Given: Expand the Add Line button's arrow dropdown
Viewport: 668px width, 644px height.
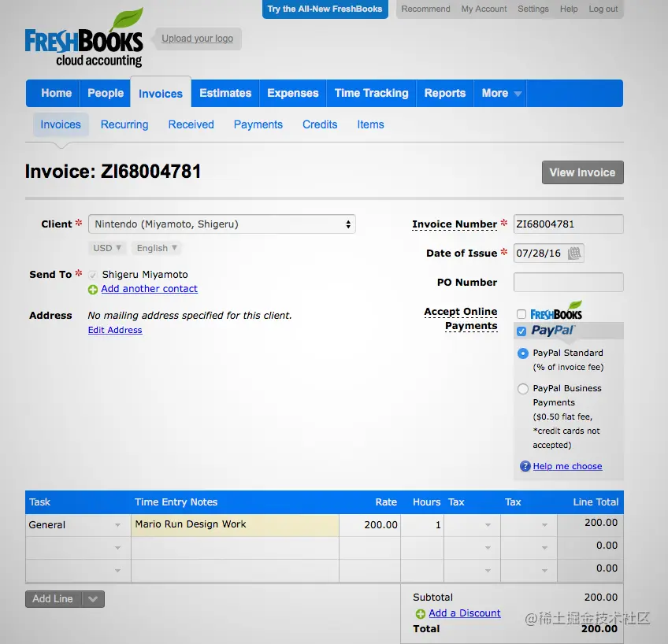Looking at the screenshot, I should pyautogui.click(x=93, y=599).
